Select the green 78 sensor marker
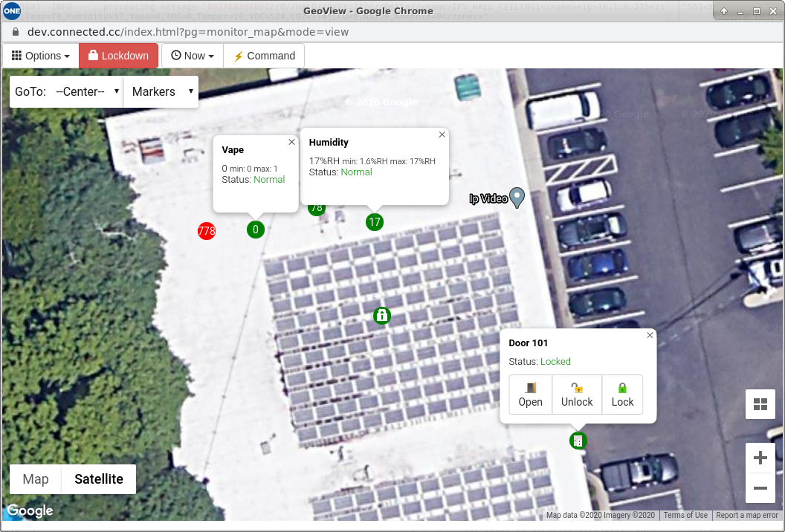 pyautogui.click(x=317, y=208)
